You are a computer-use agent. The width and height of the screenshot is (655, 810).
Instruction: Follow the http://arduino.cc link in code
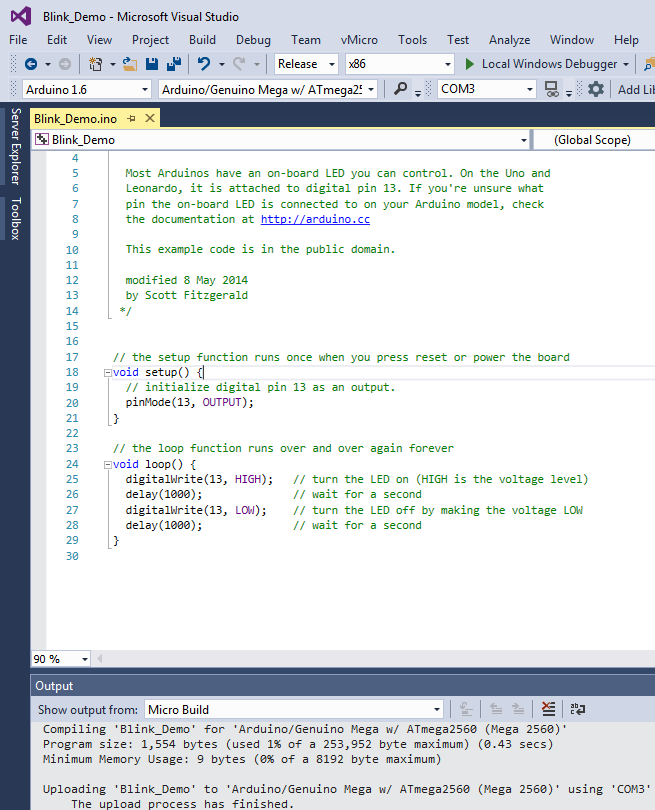pyautogui.click(x=315, y=219)
